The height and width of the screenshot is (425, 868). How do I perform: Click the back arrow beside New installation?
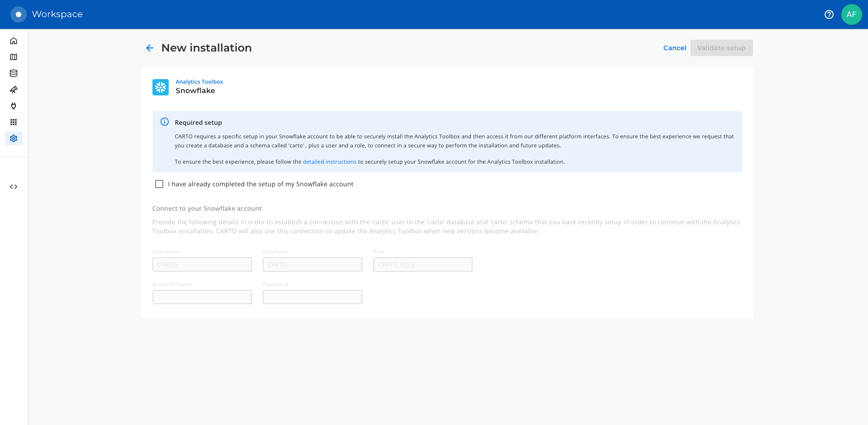tap(150, 48)
